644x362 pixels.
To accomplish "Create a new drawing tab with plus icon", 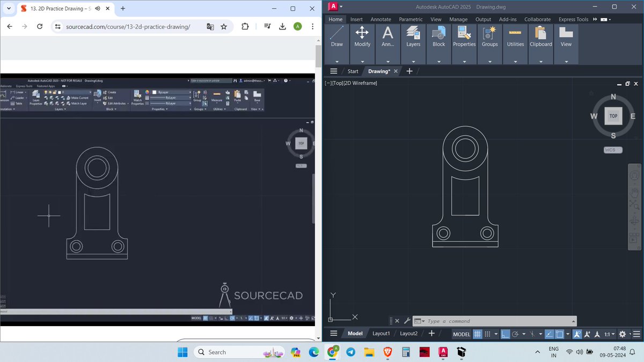I will pyautogui.click(x=409, y=71).
